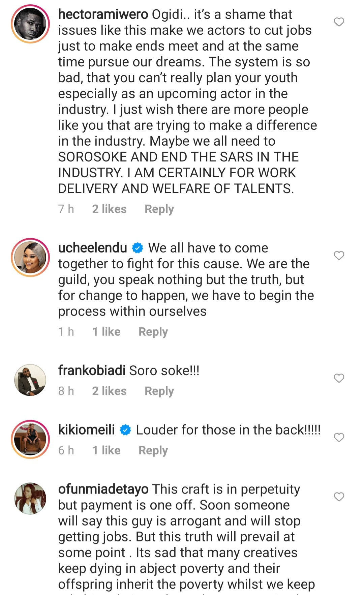
Task: Reply to kikiomeili's comment
Action: coord(153,450)
